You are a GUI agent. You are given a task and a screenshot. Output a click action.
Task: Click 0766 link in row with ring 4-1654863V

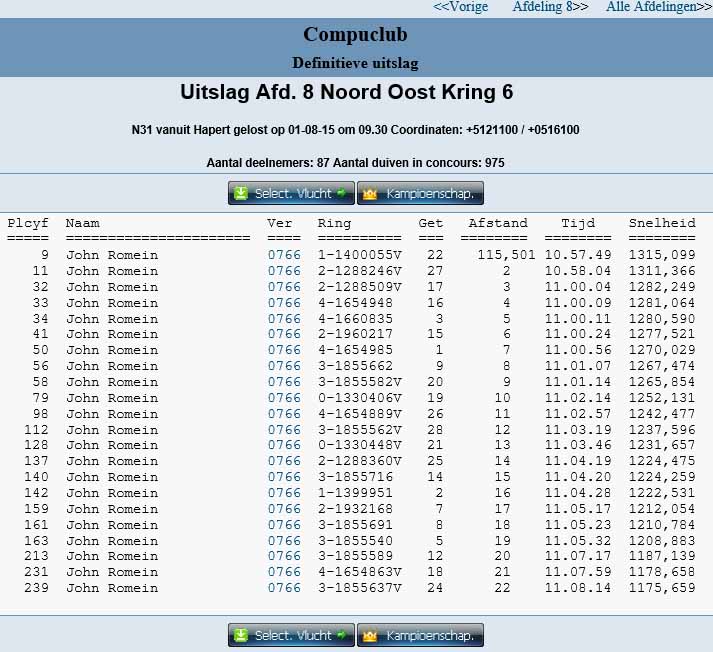(x=284, y=572)
